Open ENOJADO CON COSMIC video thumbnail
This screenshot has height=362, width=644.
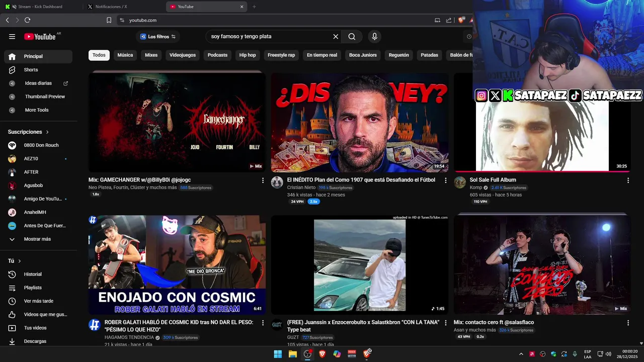pyautogui.click(x=177, y=265)
